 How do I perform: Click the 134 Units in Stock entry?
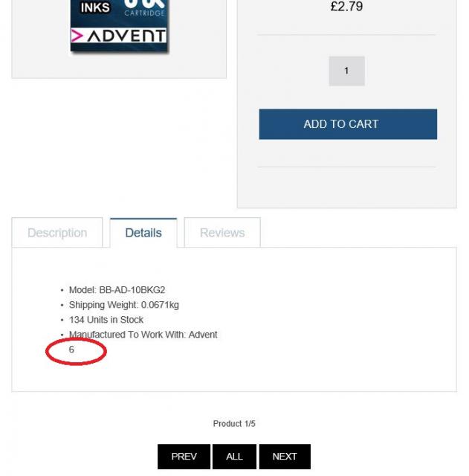click(106, 320)
